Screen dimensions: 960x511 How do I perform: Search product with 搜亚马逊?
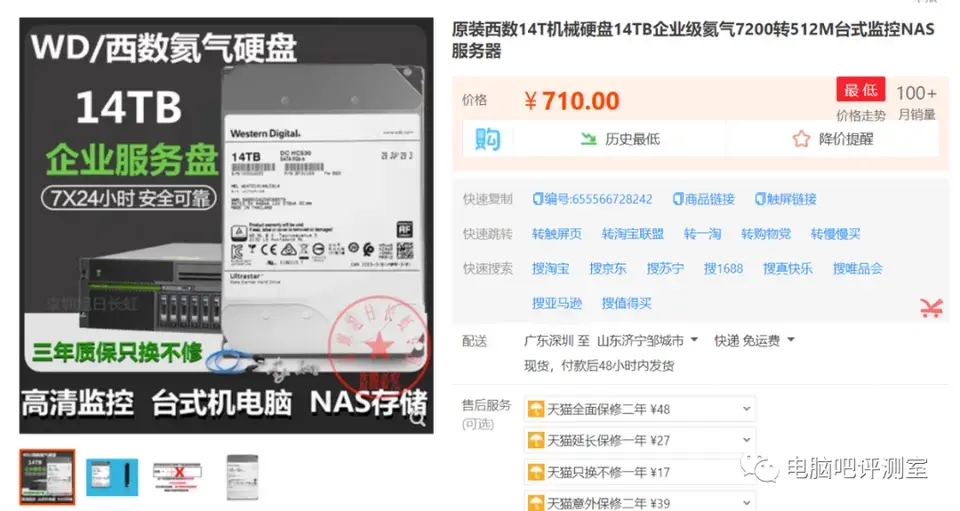557,303
